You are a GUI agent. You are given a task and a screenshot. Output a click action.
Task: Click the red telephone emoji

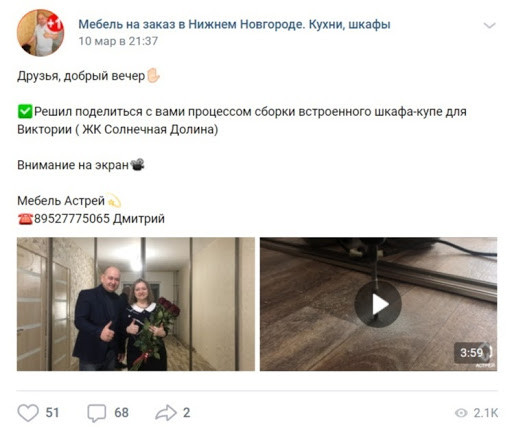pyautogui.click(x=25, y=219)
